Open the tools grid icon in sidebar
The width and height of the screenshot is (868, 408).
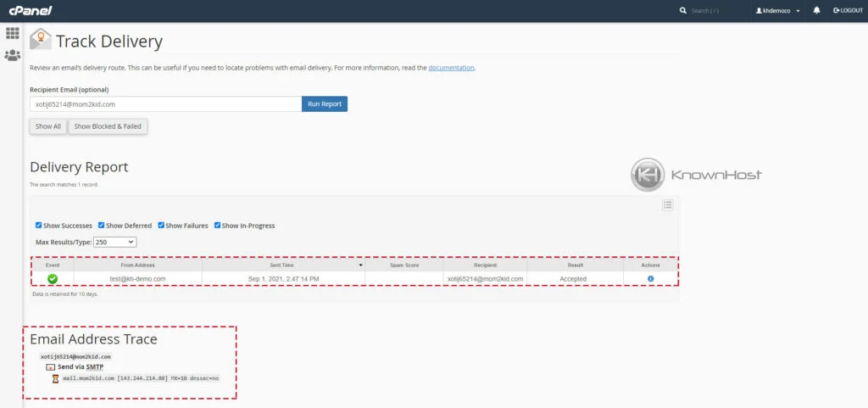point(12,33)
